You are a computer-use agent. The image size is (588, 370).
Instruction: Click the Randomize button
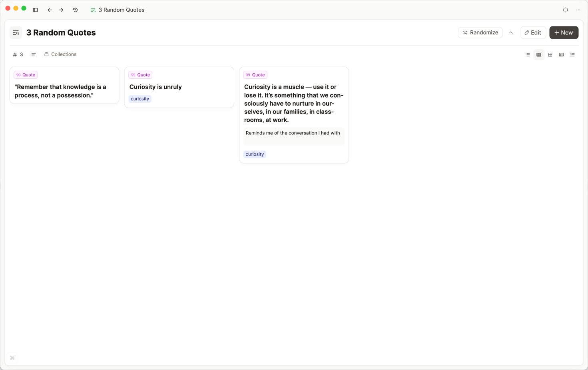coord(480,33)
